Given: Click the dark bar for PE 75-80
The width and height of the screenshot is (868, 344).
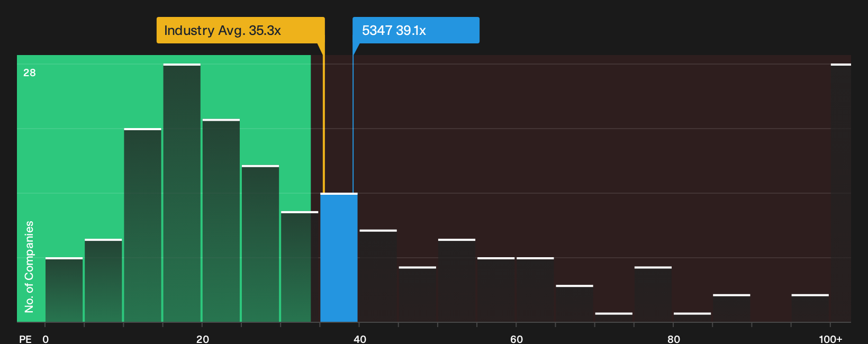Looking at the screenshot, I should tap(653, 294).
